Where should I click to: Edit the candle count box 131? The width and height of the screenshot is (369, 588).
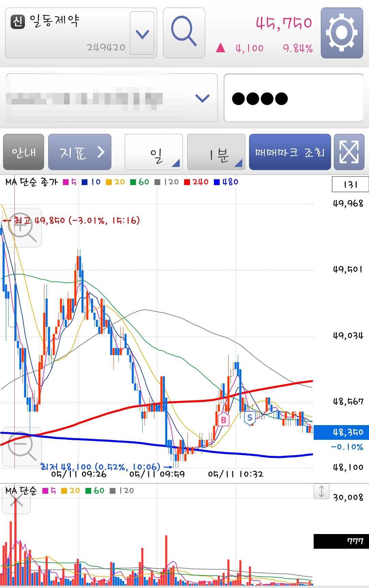coord(350,184)
